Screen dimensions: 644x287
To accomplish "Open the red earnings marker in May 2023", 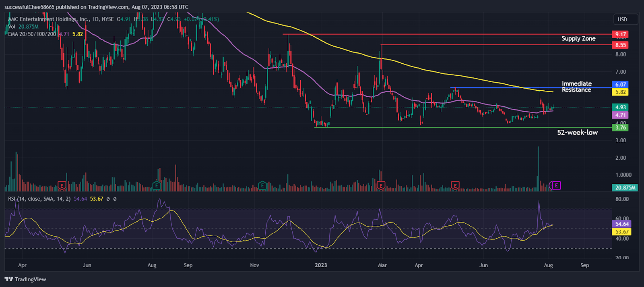I will (x=455, y=186).
